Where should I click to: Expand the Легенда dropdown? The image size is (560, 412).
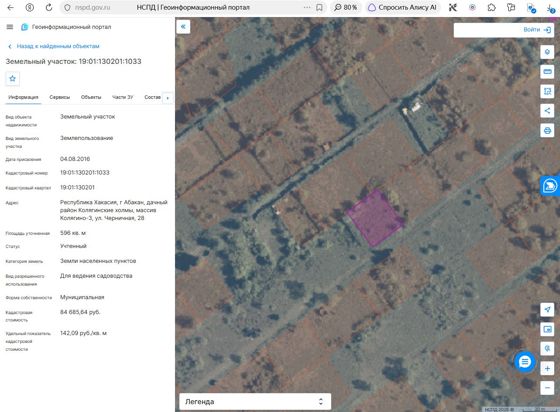click(255, 402)
